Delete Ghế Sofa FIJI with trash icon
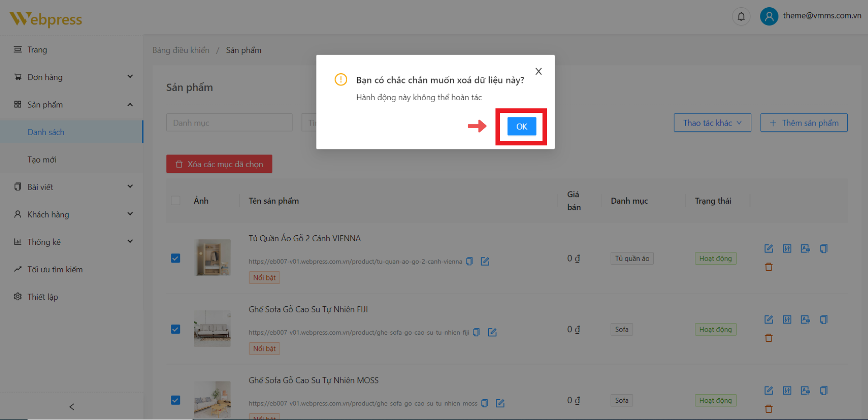The width and height of the screenshot is (868, 420). click(x=769, y=338)
